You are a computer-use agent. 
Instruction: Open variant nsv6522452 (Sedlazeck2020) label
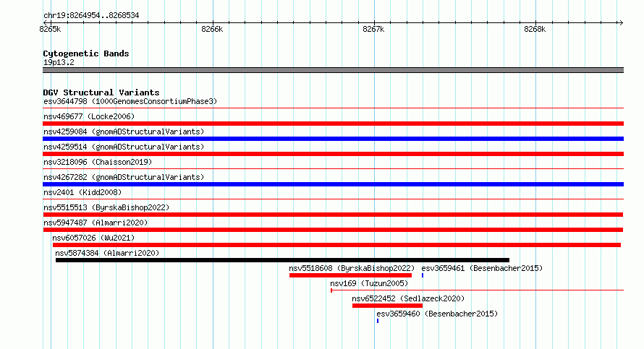click(408, 298)
